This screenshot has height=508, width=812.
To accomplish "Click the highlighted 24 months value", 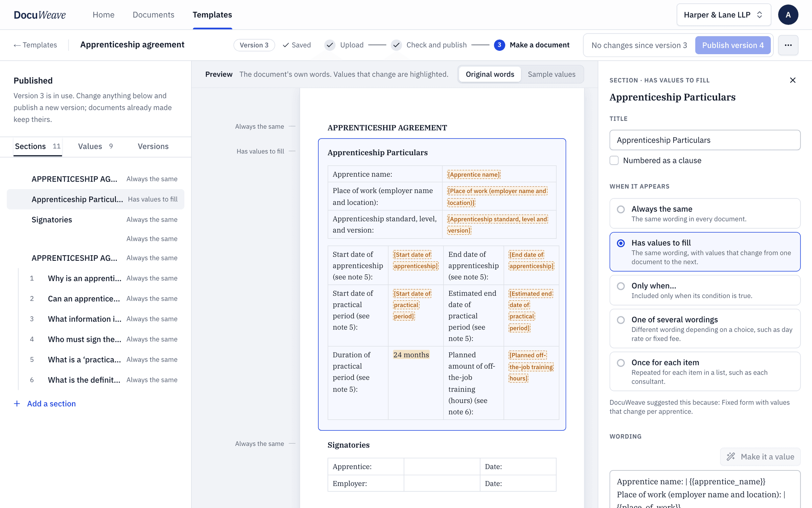I will pyautogui.click(x=411, y=355).
